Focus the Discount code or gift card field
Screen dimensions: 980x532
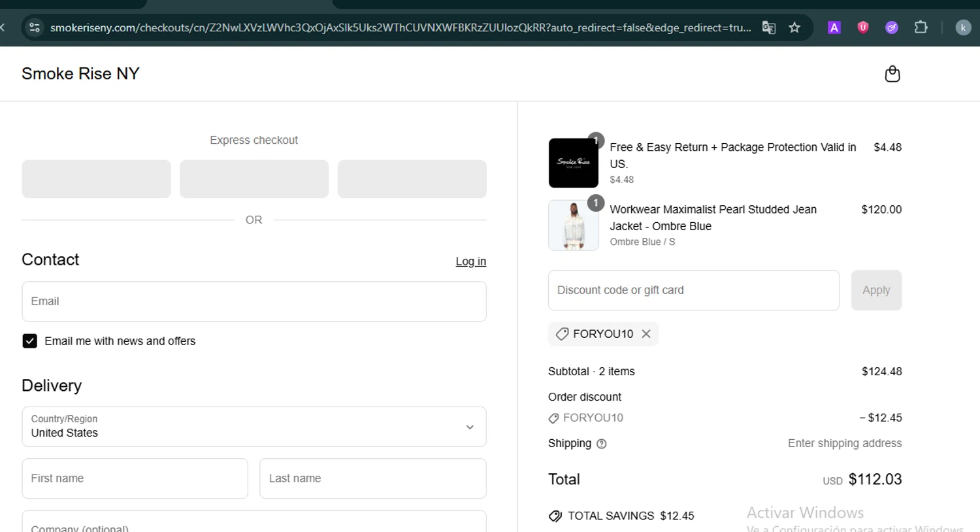(694, 290)
